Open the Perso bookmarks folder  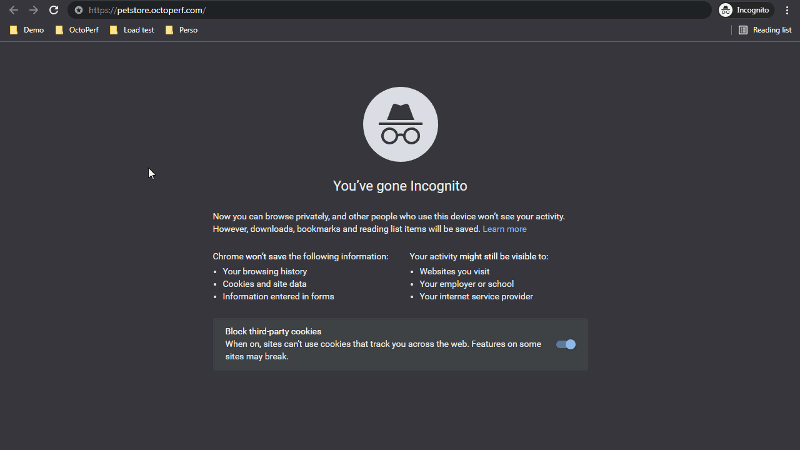click(182, 30)
